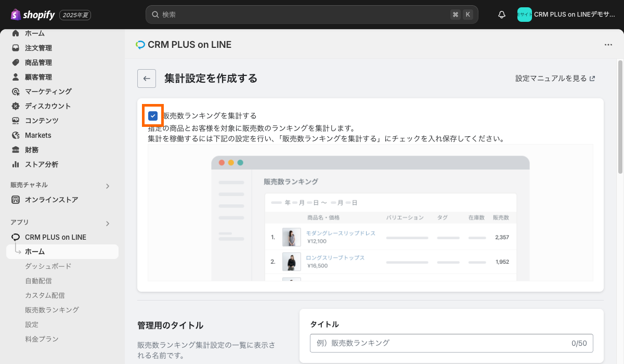The image size is (624, 364).
Task: Click the ストア分析 bar chart icon
Action: pyautogui.click(x=16, y=164)
